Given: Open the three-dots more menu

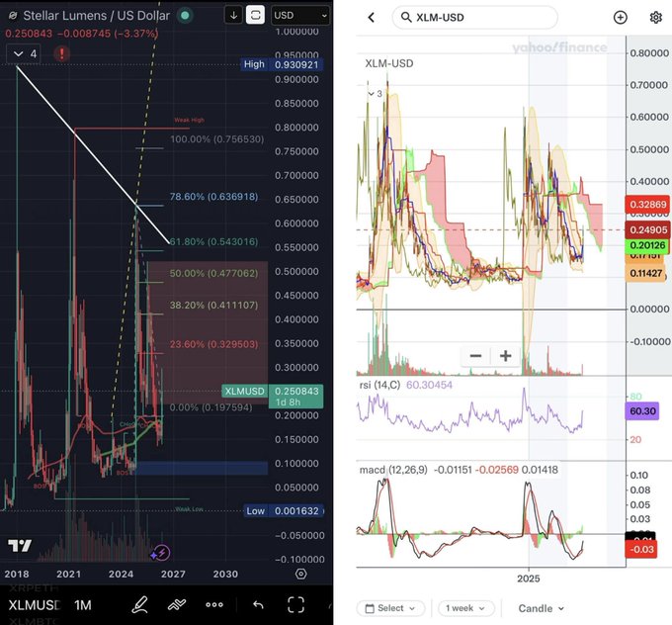Looking at the screenshot, I should pos(214,605).
